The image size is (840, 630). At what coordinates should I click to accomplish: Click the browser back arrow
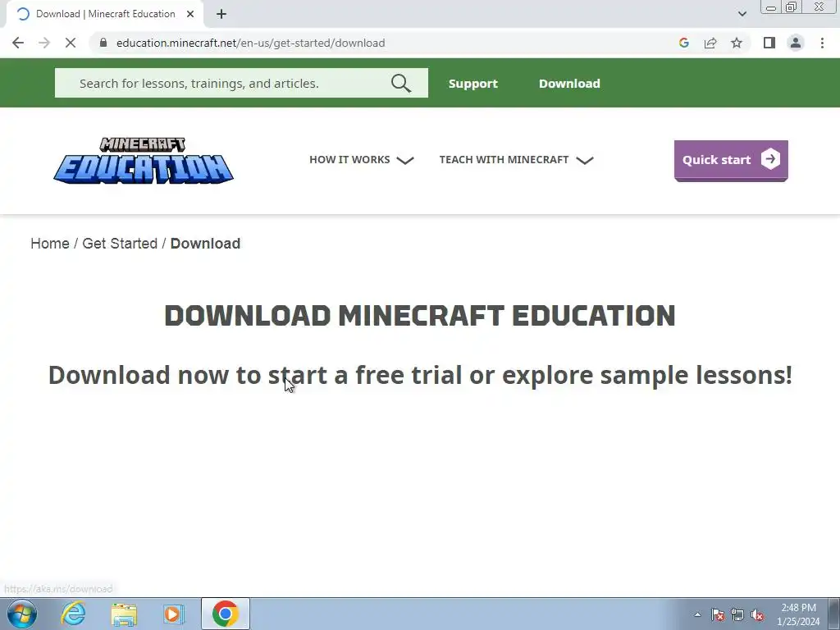(x=18, y=43)
